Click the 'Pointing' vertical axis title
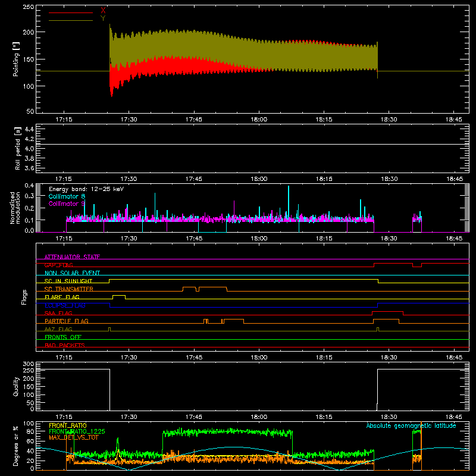The height and width of the screenshot is (476, 476). 16,59
